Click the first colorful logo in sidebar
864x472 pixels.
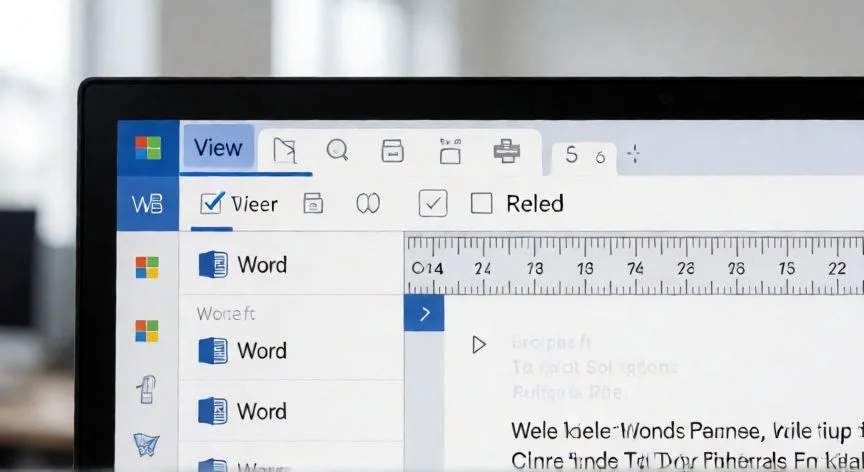tap(147, 268)
